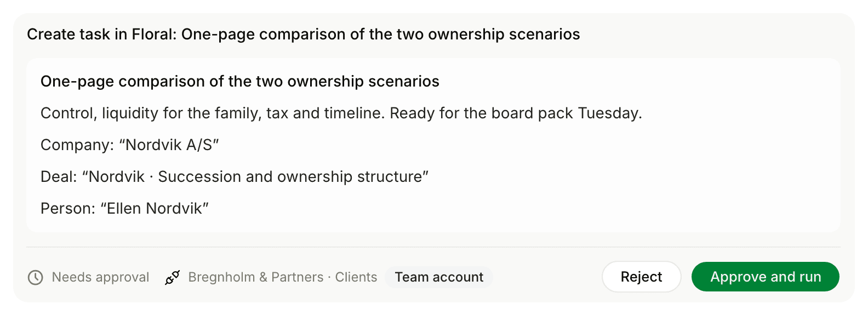Screen dimensions: 868x315
Task: Click the task title inside the card
Action: tap(240, 81)
